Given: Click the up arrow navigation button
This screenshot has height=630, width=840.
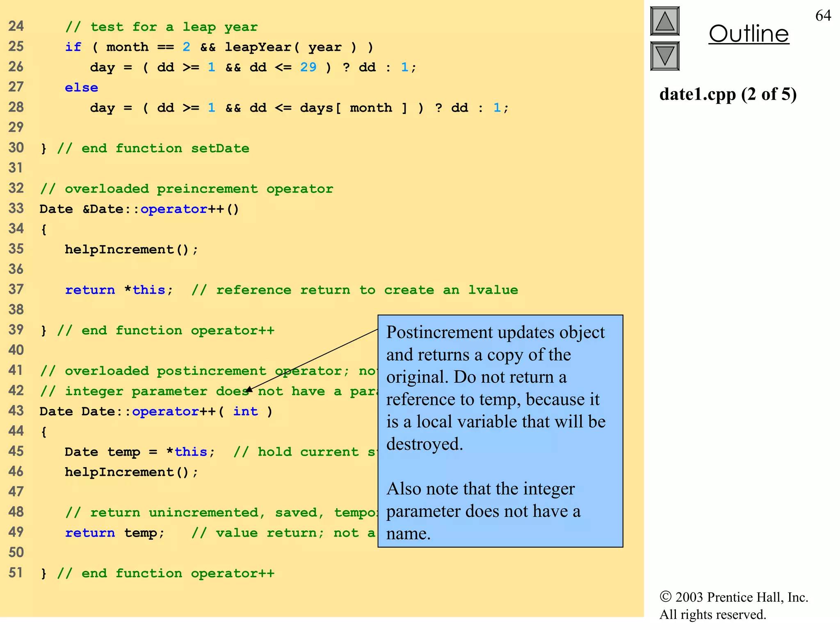Looking at the screenshot, I should pos(664,21).
